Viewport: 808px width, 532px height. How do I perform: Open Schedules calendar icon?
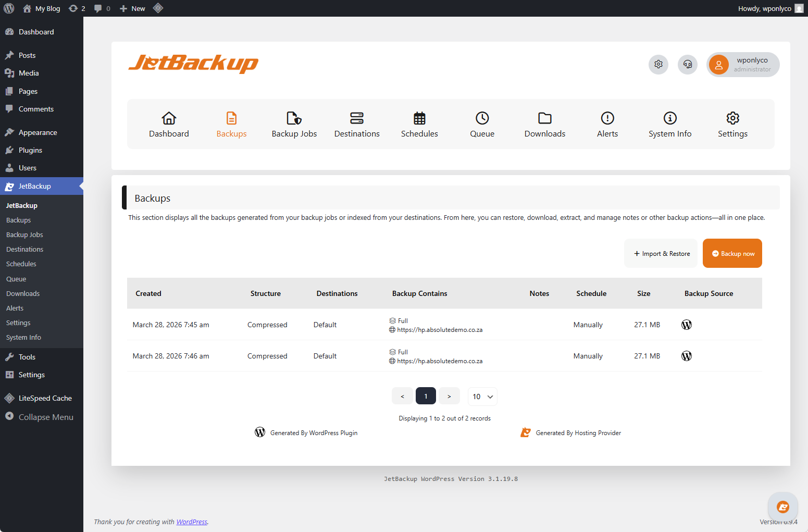pyautogui.click(x=419, y=118)
